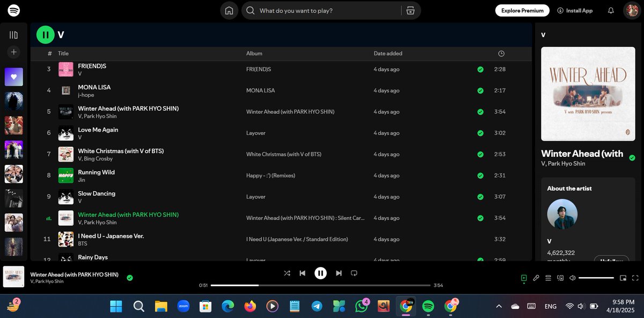Enable repeat mode

coord(354,273)
